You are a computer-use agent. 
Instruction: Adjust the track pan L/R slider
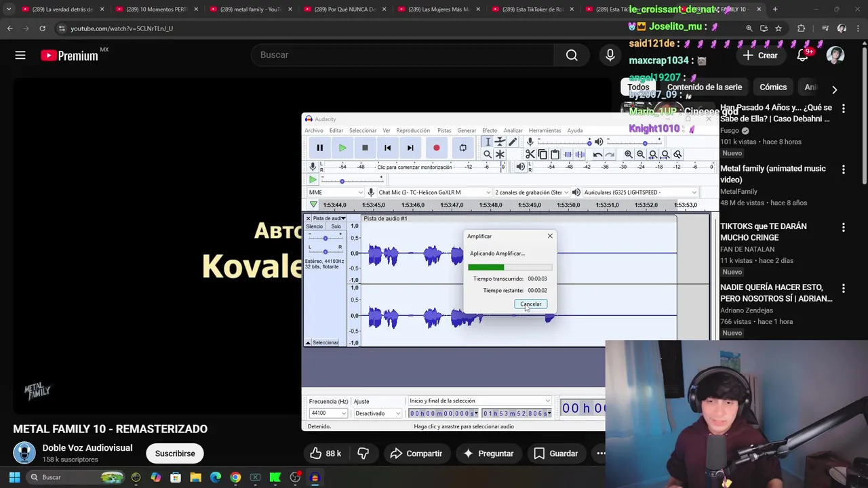325,251
